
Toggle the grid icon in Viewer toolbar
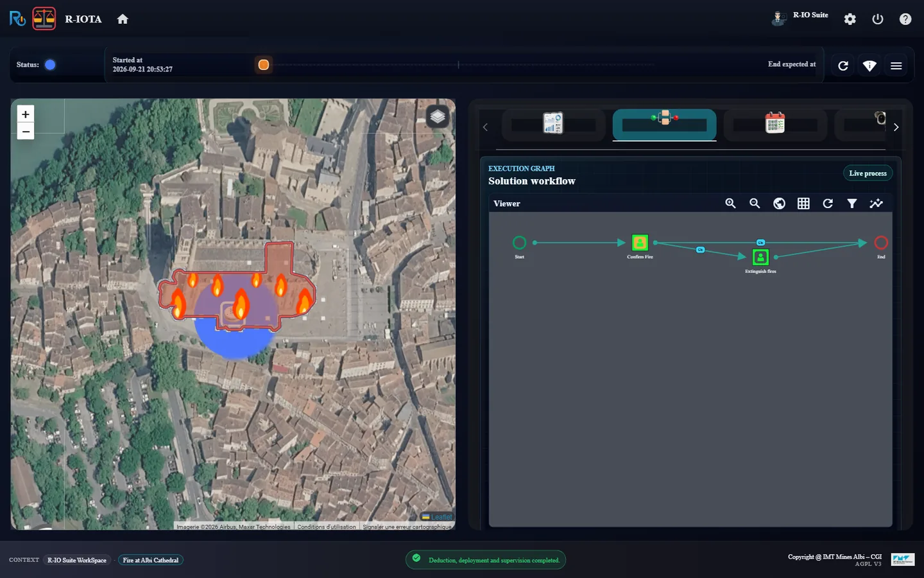[x=803, y=204]
